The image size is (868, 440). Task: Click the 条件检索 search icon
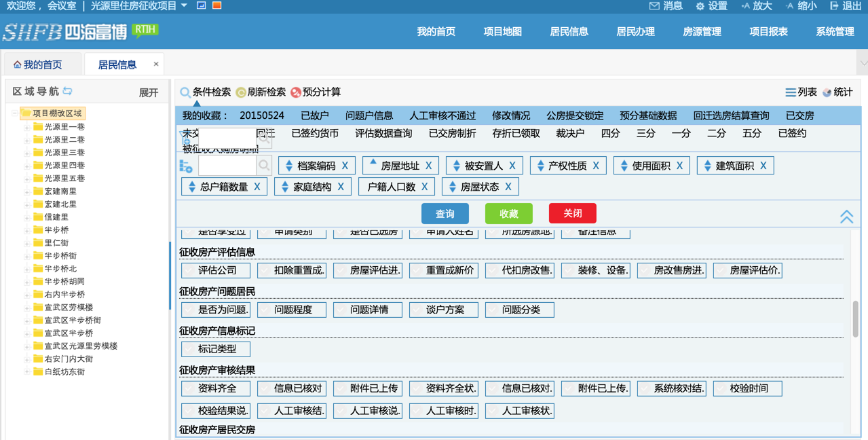185,92
